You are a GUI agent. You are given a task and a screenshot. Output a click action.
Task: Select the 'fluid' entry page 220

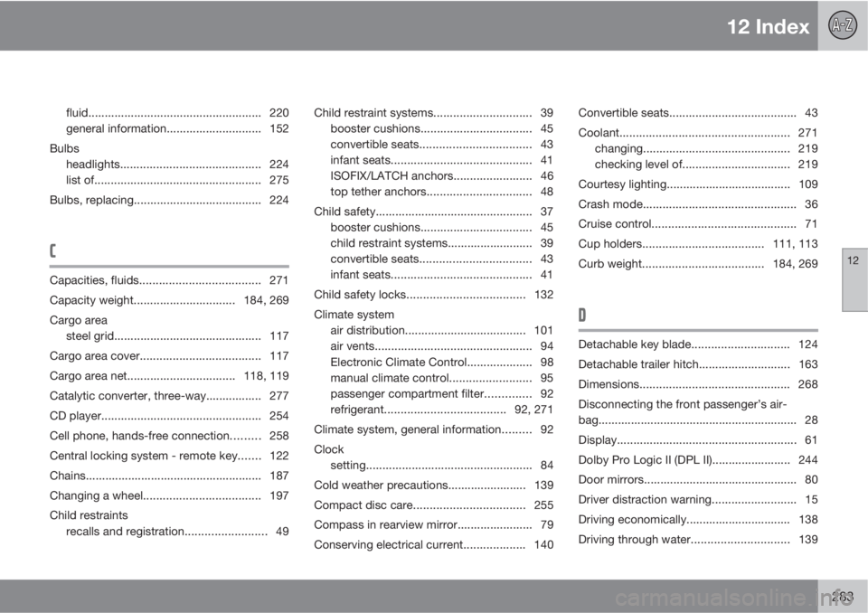click(x=177, y=113)
